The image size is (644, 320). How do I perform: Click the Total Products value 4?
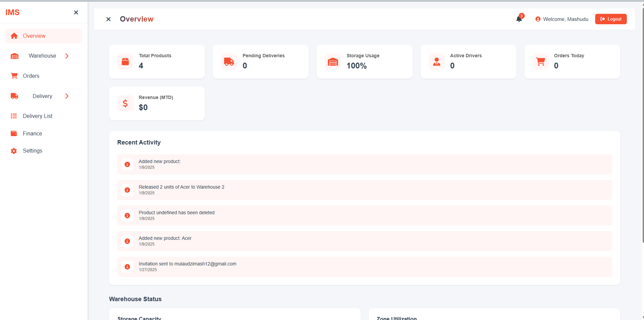[x=141, y=66]
